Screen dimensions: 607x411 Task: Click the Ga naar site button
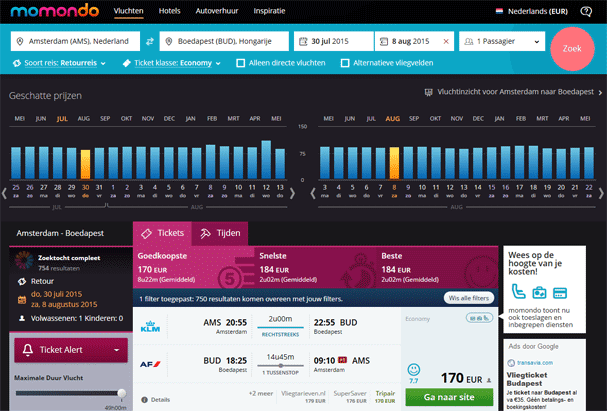(x=449, y=397)
